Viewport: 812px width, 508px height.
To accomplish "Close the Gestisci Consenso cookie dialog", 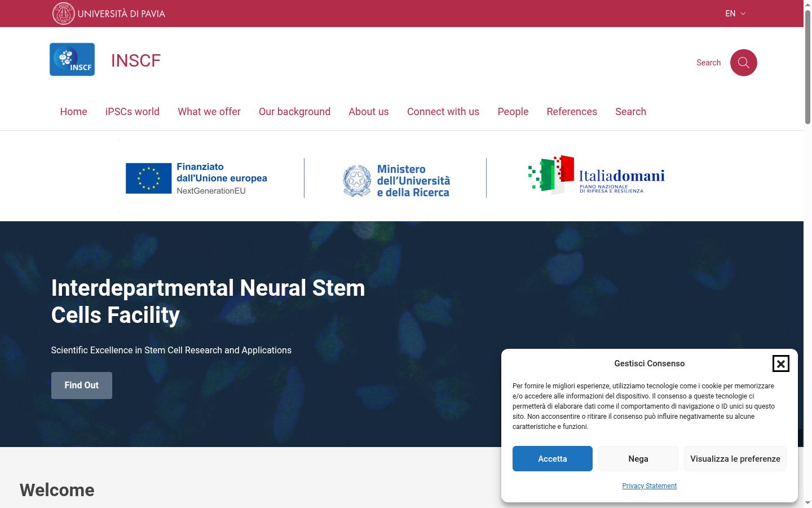I will click(x=781, y=364).
